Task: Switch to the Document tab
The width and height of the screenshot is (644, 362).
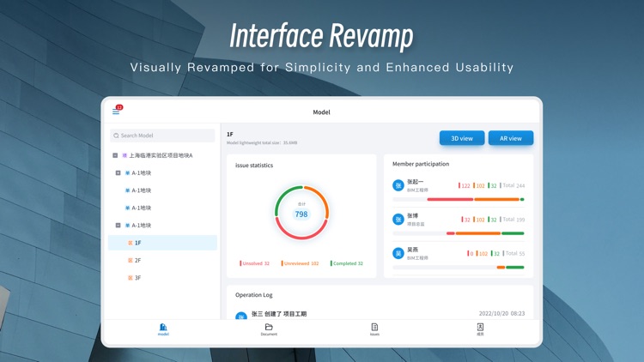Action: pos(269,329)
